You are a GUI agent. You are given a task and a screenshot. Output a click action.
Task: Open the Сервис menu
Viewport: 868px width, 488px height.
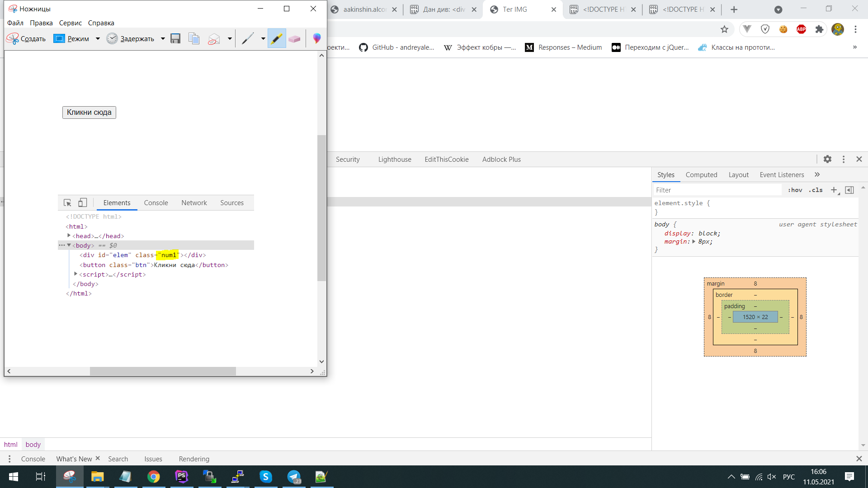[x=71, y=23]
